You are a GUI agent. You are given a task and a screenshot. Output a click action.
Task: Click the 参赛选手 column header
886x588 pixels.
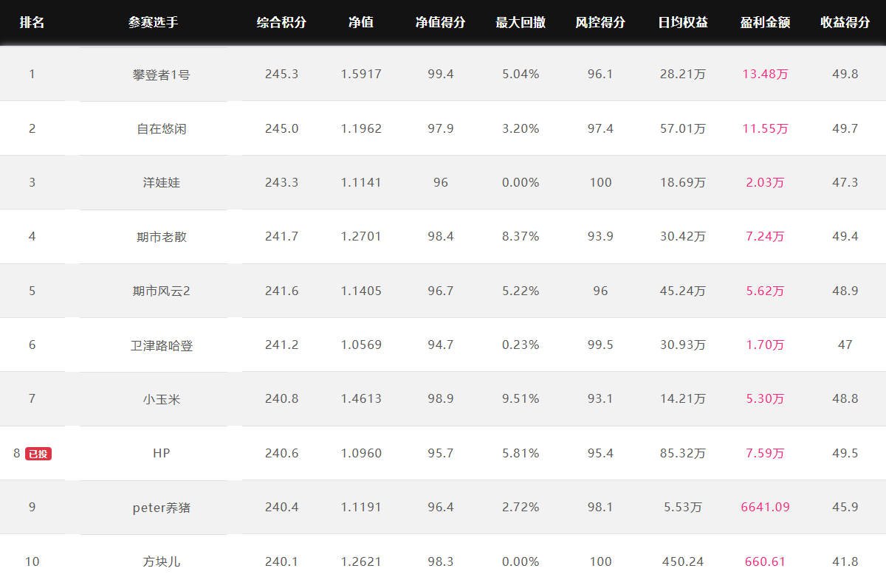point(154,22)
